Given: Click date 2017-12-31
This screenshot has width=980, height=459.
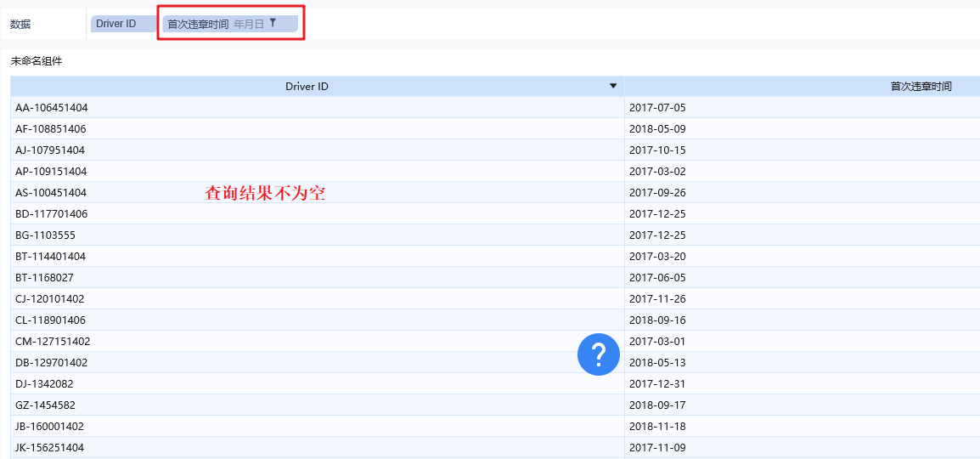Looking at the screenshot, I should click(657, 384).
